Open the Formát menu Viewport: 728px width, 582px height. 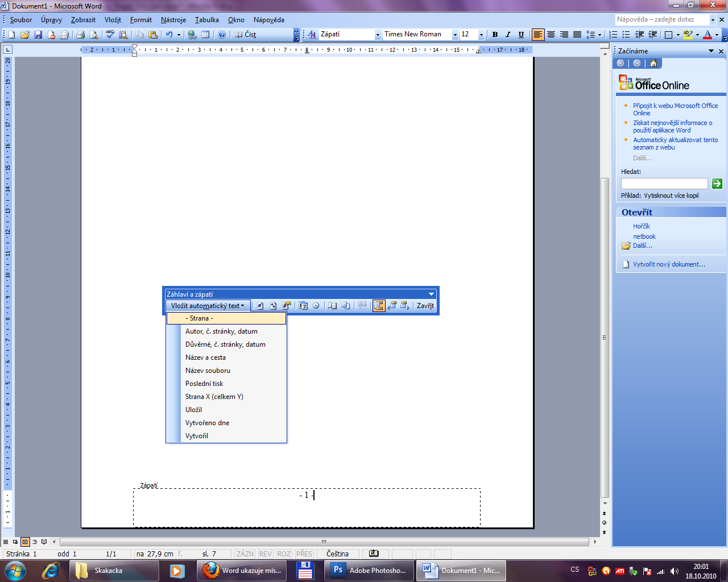(x=141, y=20)
